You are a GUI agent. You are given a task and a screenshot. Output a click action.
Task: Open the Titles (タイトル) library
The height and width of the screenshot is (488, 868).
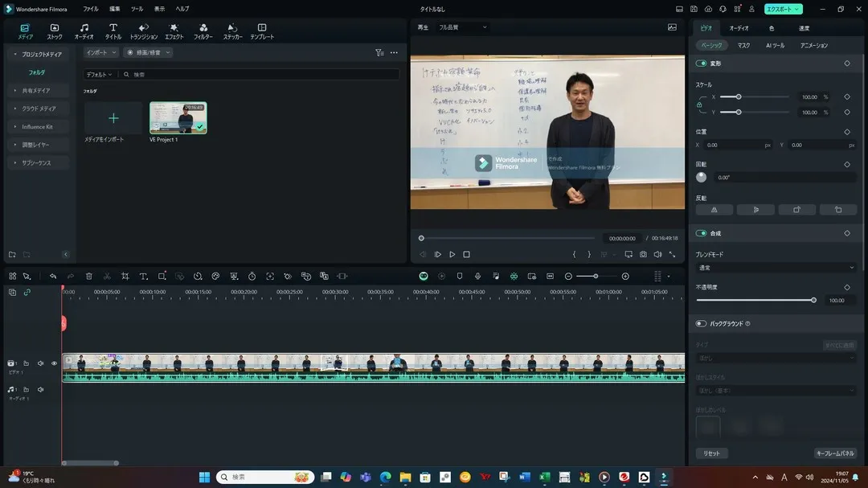click(x=113, y=31)
